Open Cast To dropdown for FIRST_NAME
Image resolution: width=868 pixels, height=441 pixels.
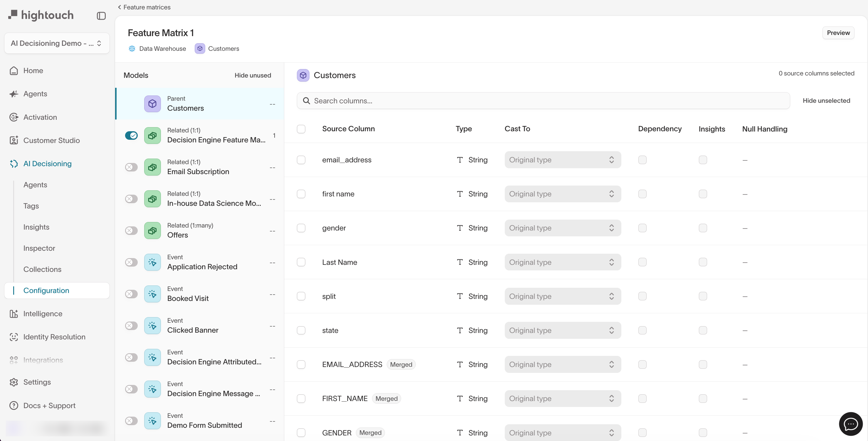[x=562, y=398]
